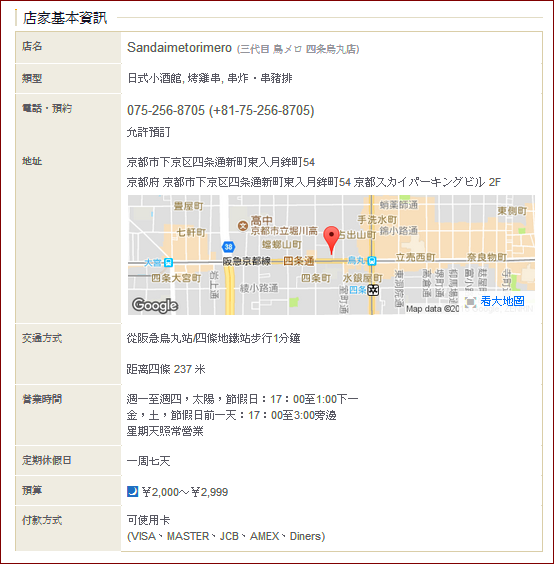Select the restaurant name Sandaimetorimero
Image resolution: width=554 pixels, height=564 pixels.
pos(179,47)
